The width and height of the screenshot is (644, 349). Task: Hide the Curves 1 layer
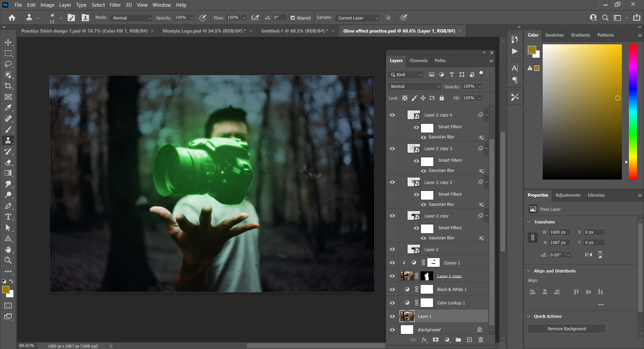pyautogui.click(x=392, y=263)
